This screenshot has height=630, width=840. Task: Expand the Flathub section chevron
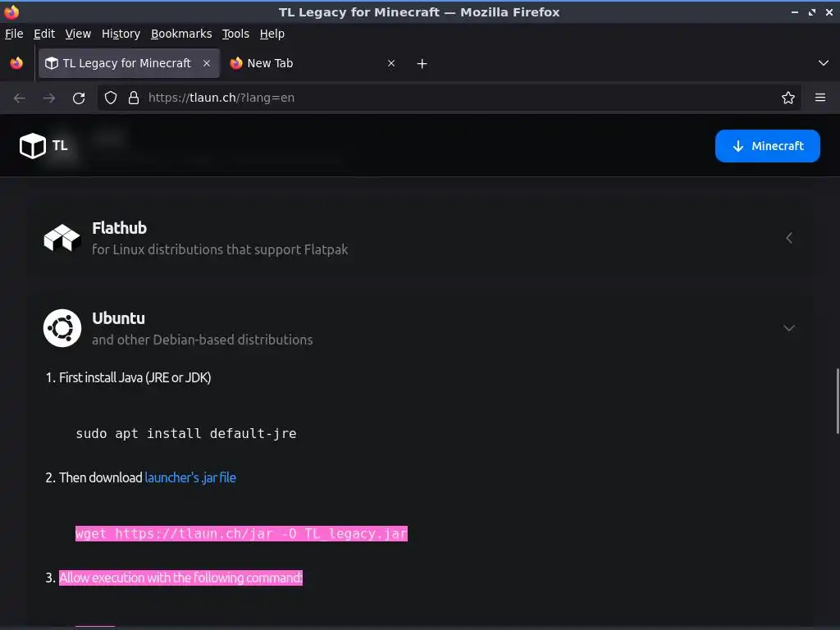tap(789, 238)
